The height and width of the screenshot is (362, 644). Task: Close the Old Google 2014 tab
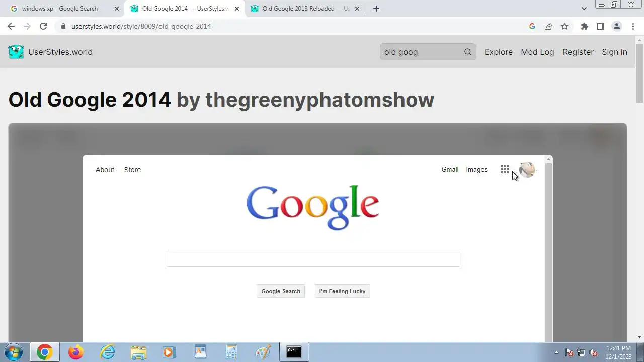coord(237,9)
